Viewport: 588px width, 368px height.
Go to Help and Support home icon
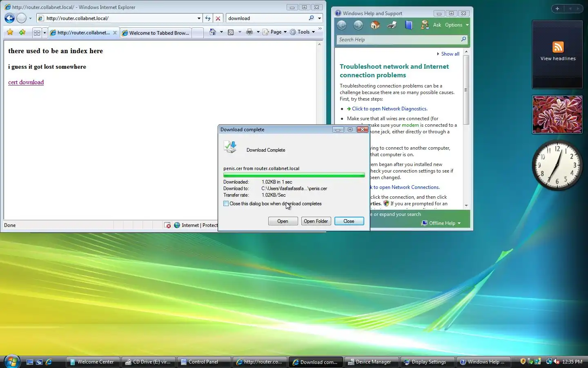coord(375,25)
